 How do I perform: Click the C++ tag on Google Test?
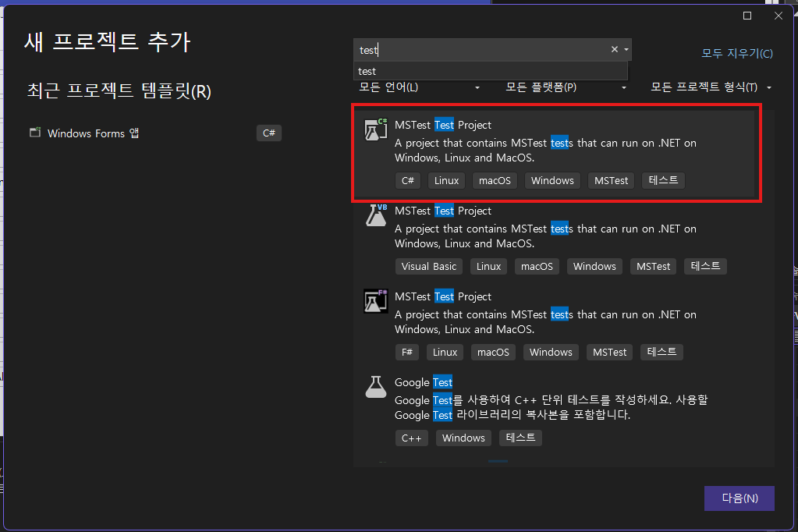(411, 438)
